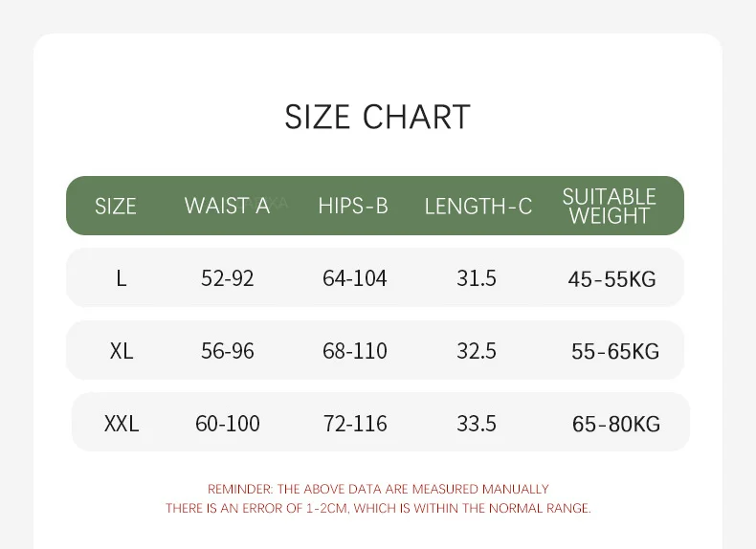Click the red REMINDER measurement note
Screen dimensions: 756x549
[x=379, y=498]
